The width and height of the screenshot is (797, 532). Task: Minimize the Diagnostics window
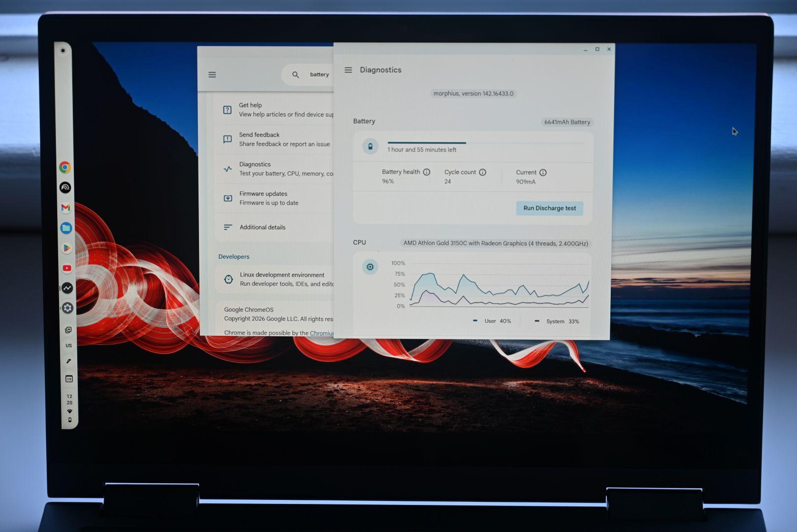click(585, 50)
